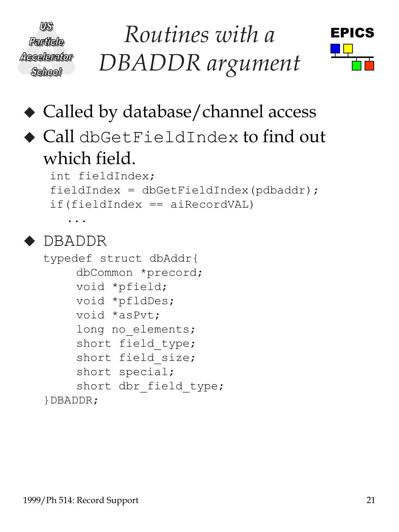The image size is (399, 532).
Task: Click the short dbr_field_type; line
Action: pos(150,386)
